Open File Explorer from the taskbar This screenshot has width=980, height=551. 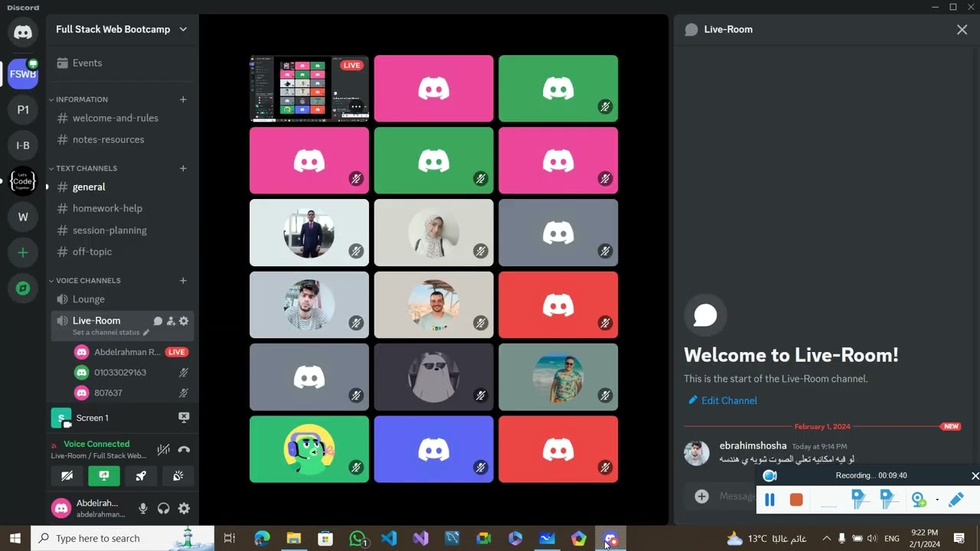pos(293,539)
